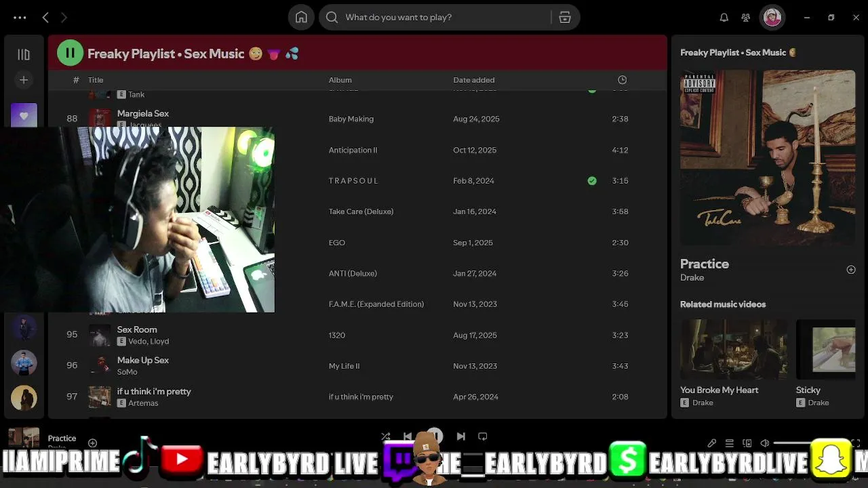The image size is (868, 488).
Task: Open the play Queue icon
Action: point(730,443)
